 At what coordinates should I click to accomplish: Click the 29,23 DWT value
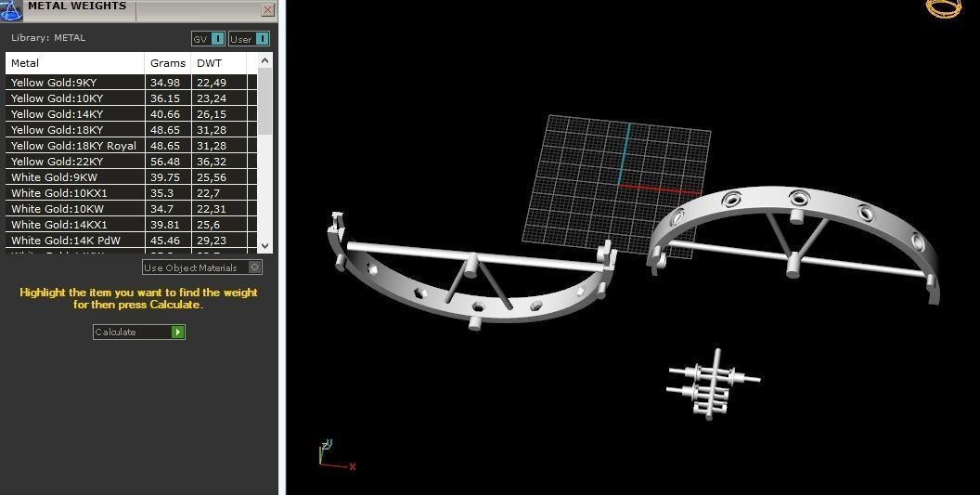(212, 241)
